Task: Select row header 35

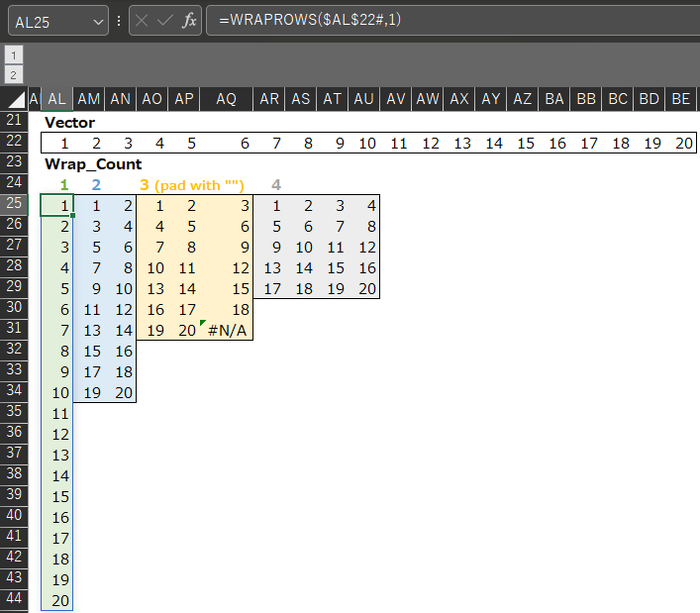Action: (14, 412)
